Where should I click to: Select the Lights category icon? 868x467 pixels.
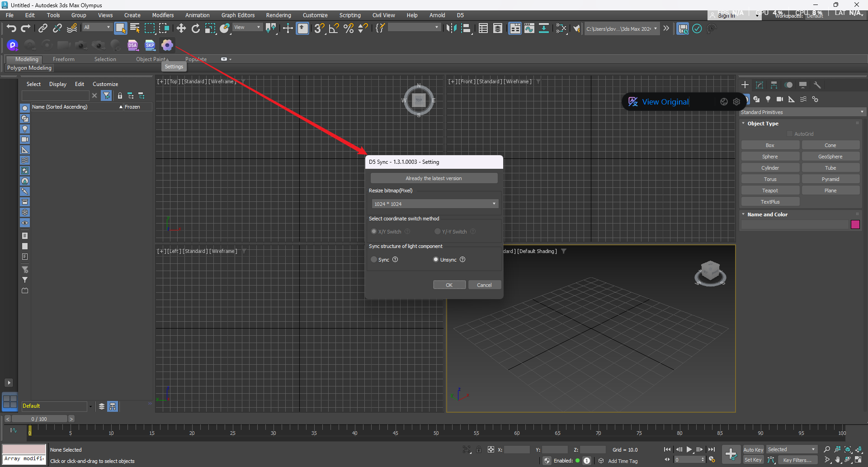(x=768, y=99)
